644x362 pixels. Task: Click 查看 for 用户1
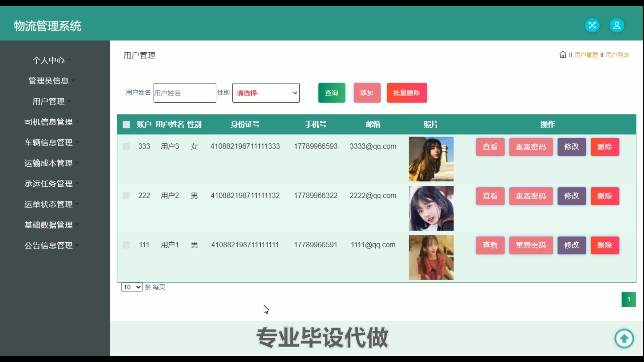[x=490, y=245]
